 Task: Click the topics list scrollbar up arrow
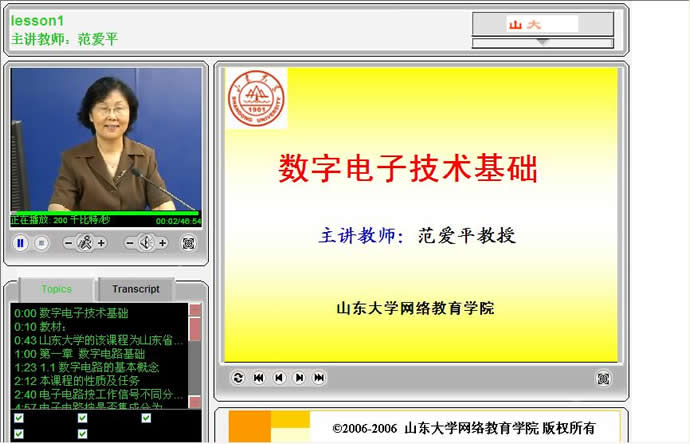click(195, 310)
